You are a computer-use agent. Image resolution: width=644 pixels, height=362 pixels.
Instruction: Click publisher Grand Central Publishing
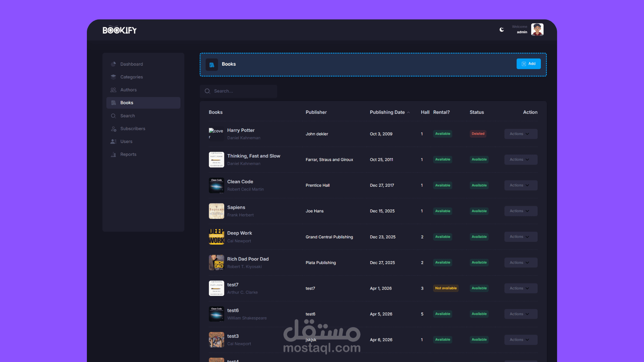coord(329,237)
